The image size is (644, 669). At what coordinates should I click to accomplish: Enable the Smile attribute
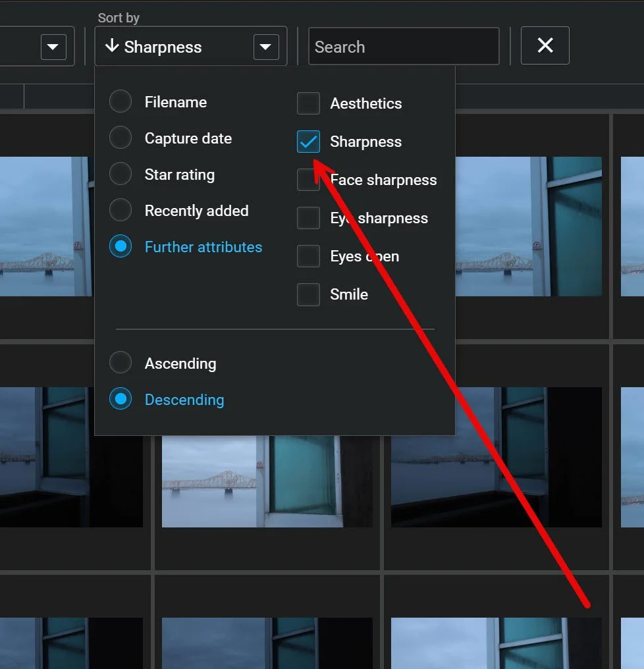coord(308,294)
